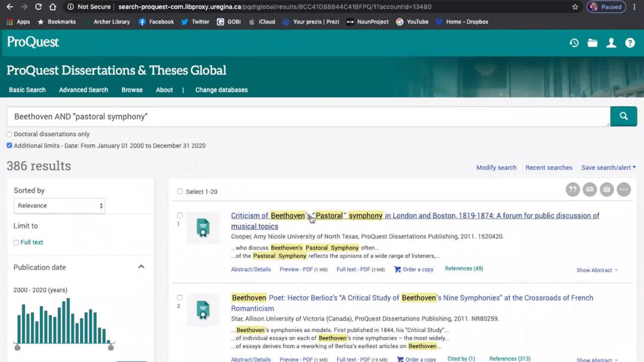Open Preview - PDF for Cooper's dissertation
Viewport: 644px width, 362px height.
click(x=303, y=269)
